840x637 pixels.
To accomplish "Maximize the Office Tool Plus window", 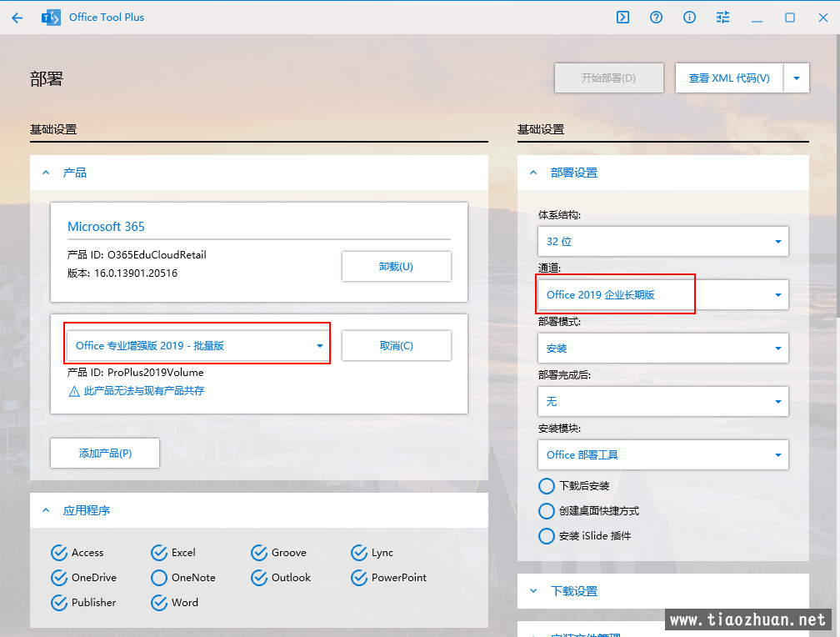I will pyautogui.click(x=790, y=18).
